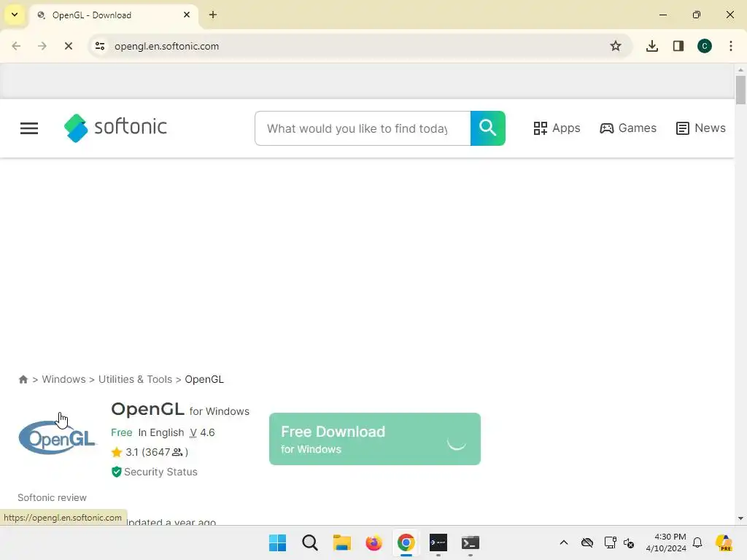This screenshot has width=747, height=560.
Task: Open Softonic hamburger menu
Action: 29,128
